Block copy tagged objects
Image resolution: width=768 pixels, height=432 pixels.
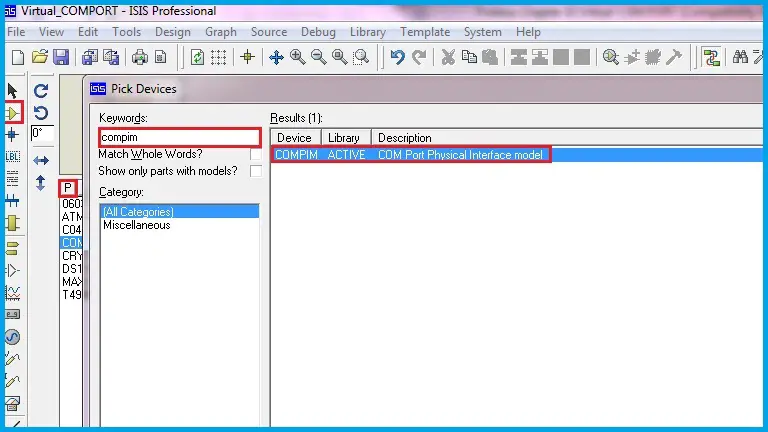tap(519, 57)
